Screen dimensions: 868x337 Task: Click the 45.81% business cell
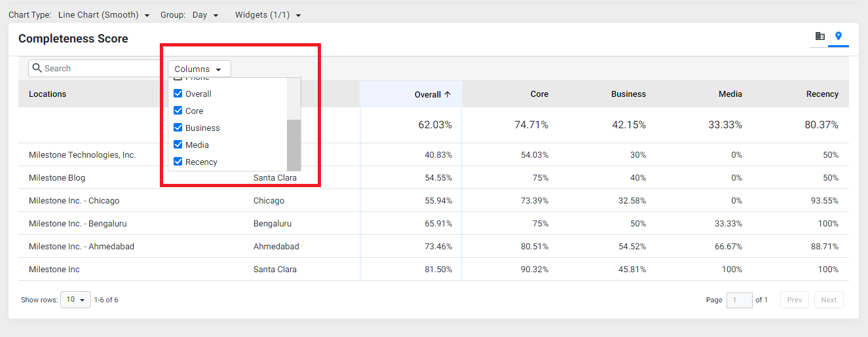tap(632, 270)
